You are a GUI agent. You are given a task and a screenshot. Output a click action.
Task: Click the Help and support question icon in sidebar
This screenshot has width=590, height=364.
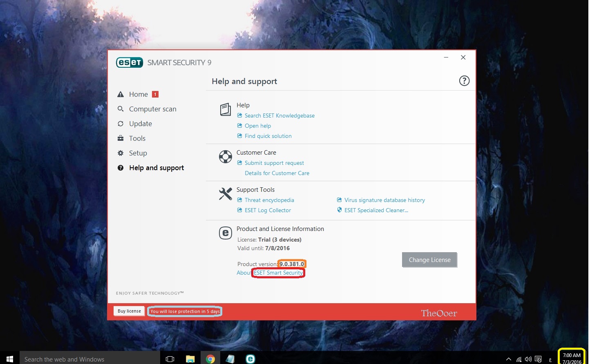click(121, 168)
